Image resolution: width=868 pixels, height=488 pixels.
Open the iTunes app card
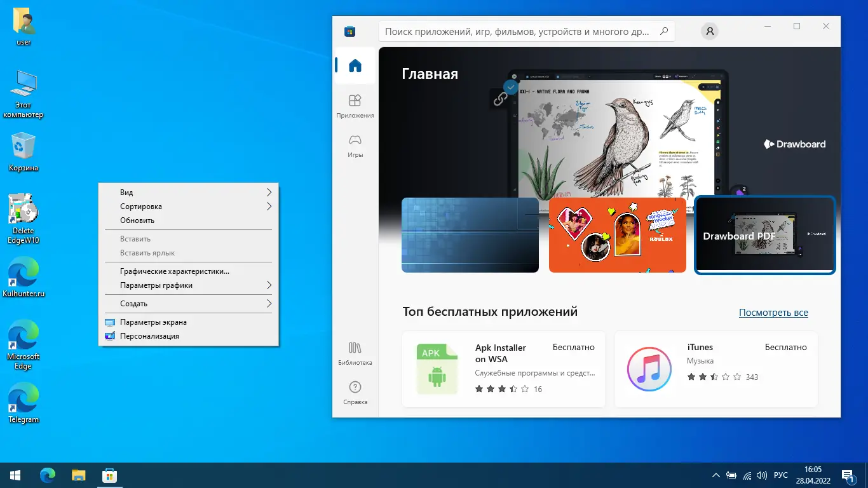coord(715,369)
